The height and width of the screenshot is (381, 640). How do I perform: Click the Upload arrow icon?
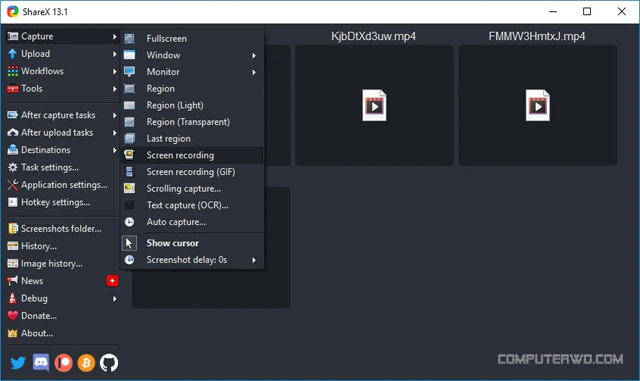(x=13, y=54)
